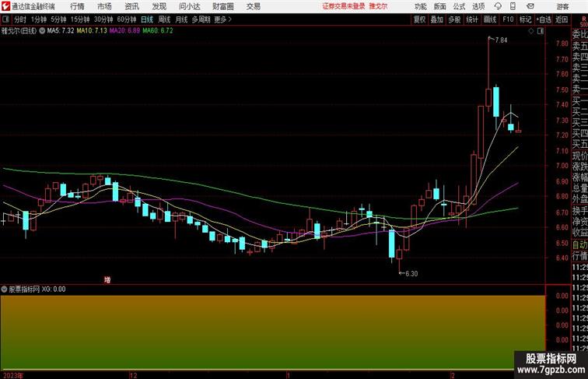Click the 增 marker below the chart
Viewport: 588px width, 379px height.
coord(107,280)
